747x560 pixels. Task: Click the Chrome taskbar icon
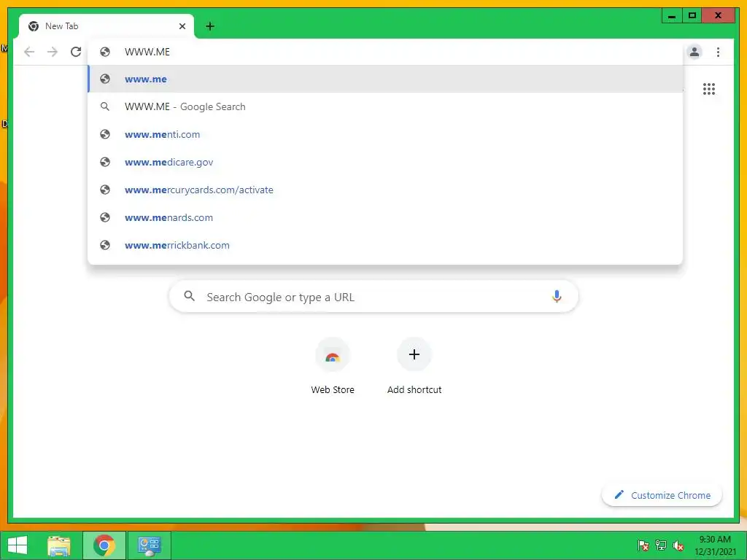104,545
